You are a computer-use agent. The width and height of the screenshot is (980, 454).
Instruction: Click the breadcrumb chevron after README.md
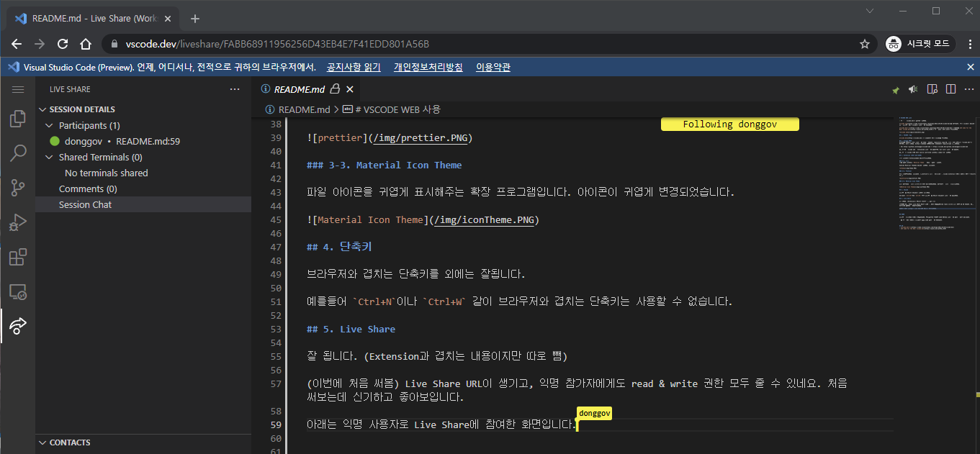336,109
